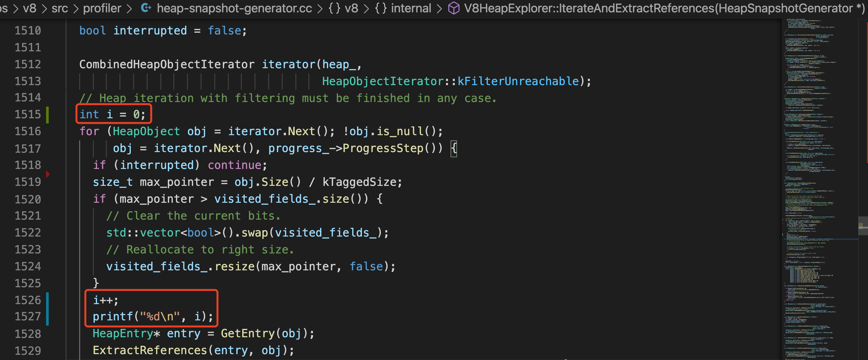Click the cube method icon before IterateAndExtractReferences

click(x=453, y=8)
